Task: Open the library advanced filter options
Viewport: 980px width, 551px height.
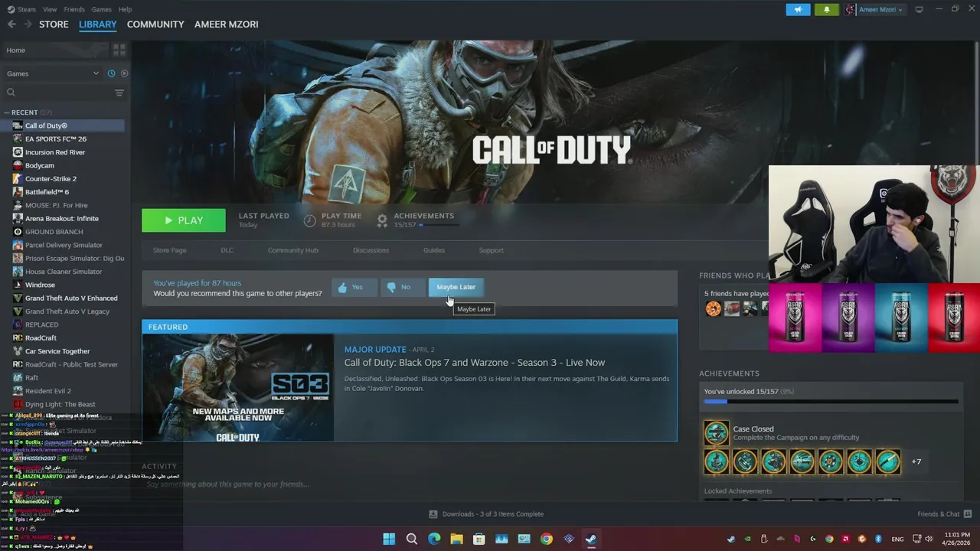Action: click(119, 93)
